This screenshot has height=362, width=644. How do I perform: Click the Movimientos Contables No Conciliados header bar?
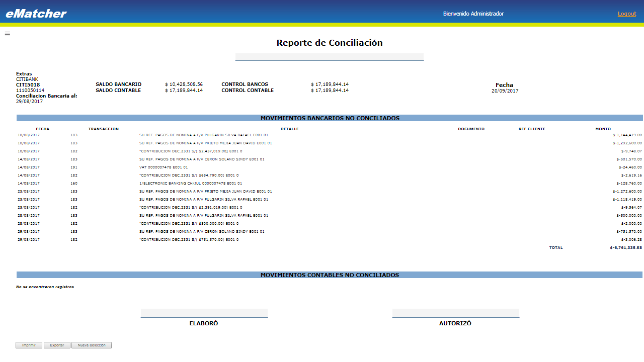click(330, 275)
